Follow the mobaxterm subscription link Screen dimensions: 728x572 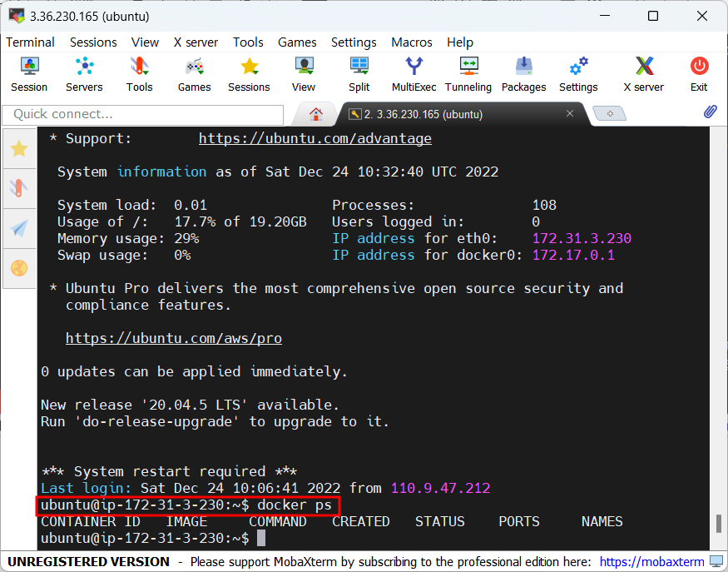tap(651, 562)
